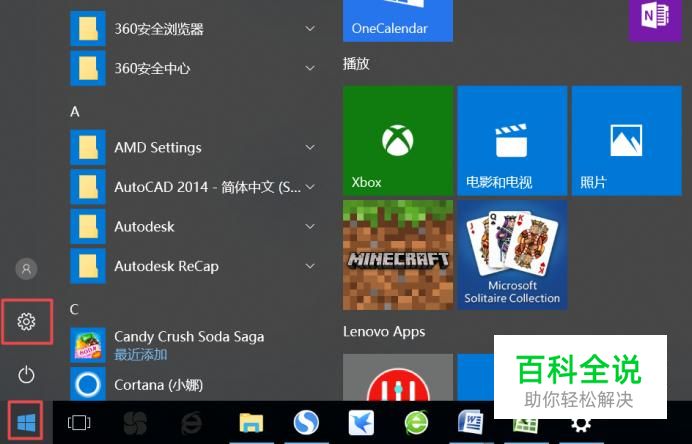Open the Xbox tile
This screenshot has width=692, height=444.
click(x=398, y=141)
